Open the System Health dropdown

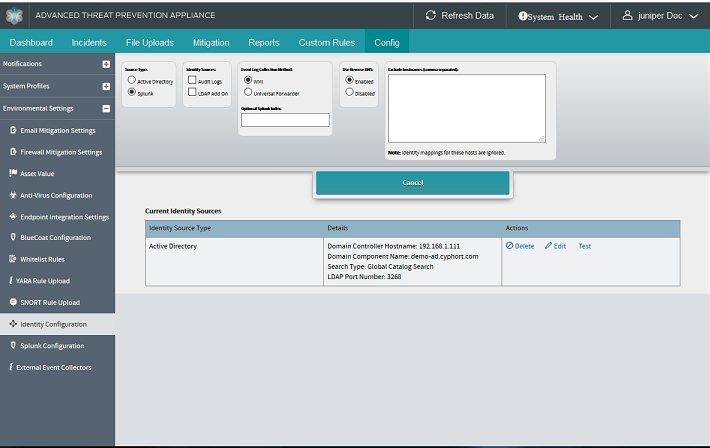558,17
